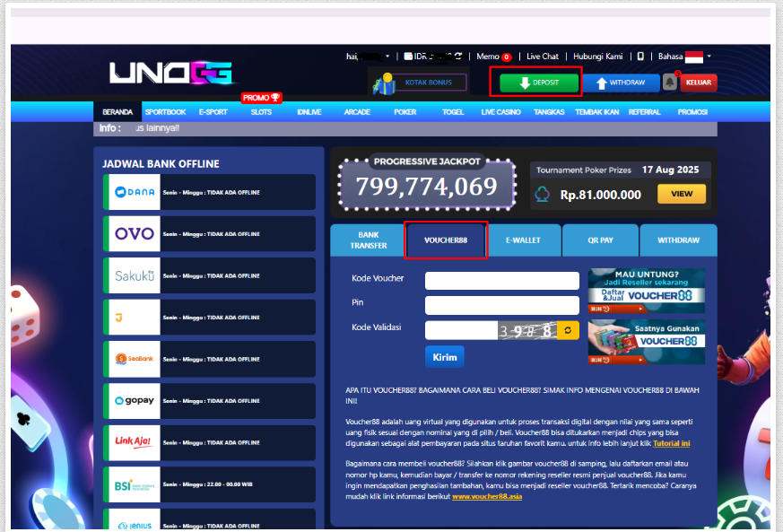Open the Slots menu
Image resolution: width=783 pixels, height=532 pixels.
point(261,112)
